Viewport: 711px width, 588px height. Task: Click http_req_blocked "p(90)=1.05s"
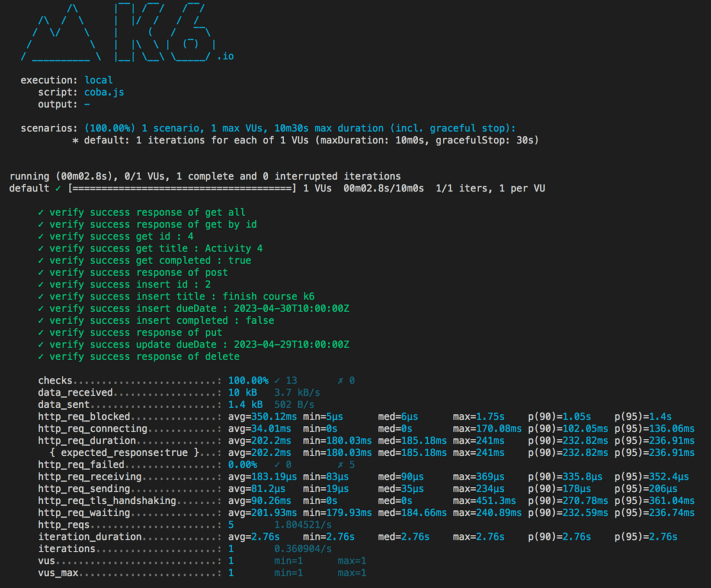tap(561, 417)
